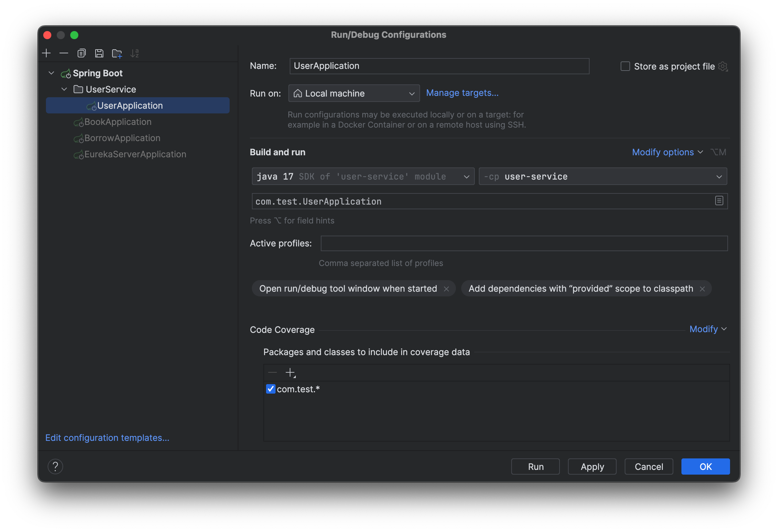This screenshot has width=778, height=532.
Task: Click the Apply button
Action: point(592,466)
